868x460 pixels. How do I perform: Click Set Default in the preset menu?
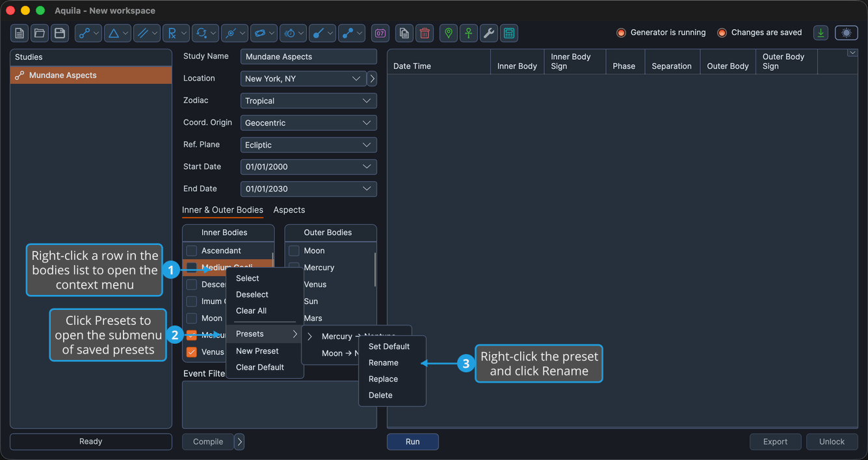pyautogui.click(x=392, y=346)
